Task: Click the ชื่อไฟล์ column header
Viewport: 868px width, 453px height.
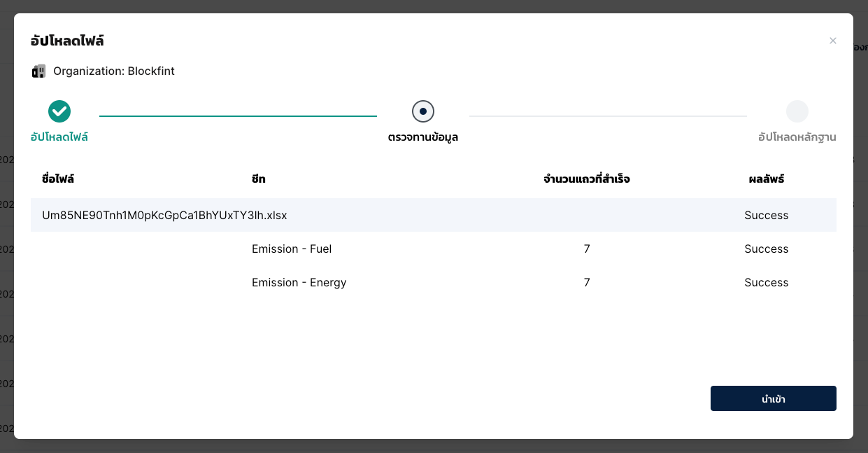Action: click(58, 179)
